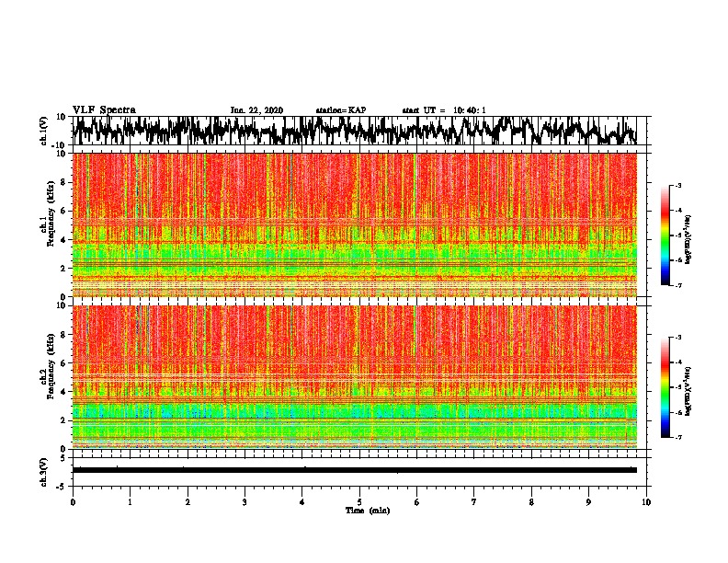Click the ch.1 spectrogram color scale bar
This screenshot has height=563, width=728.
(x=665, y=236)
